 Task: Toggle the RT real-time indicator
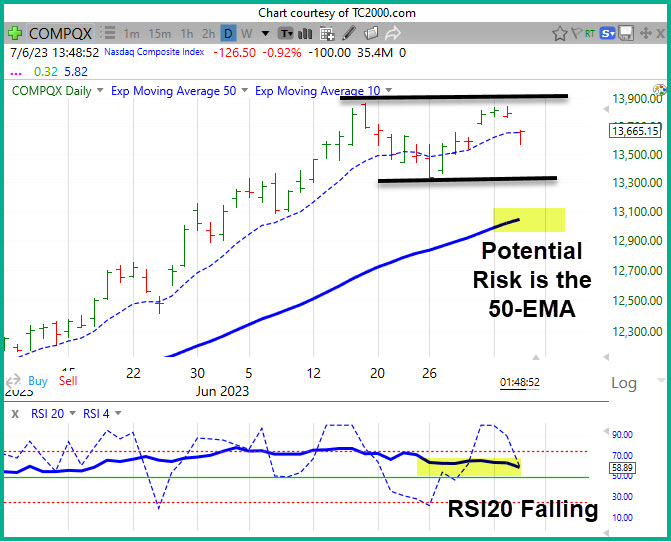click(590, 33)
